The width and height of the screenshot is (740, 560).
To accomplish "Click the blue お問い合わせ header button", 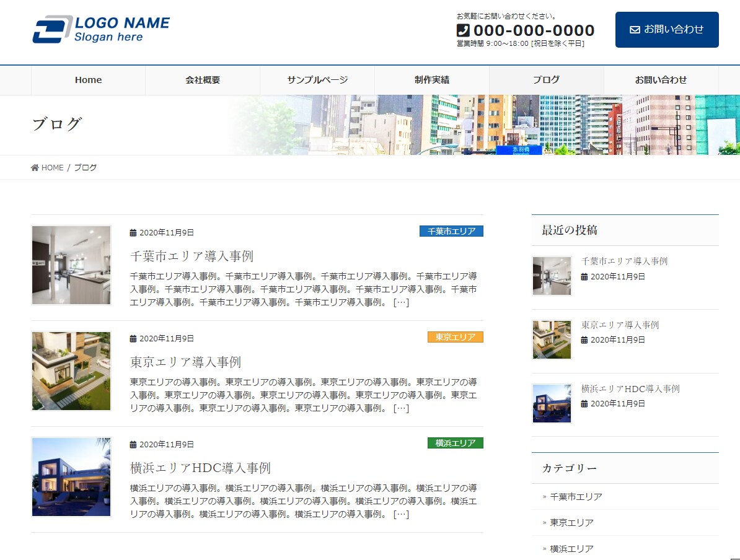I will [667, 30].
